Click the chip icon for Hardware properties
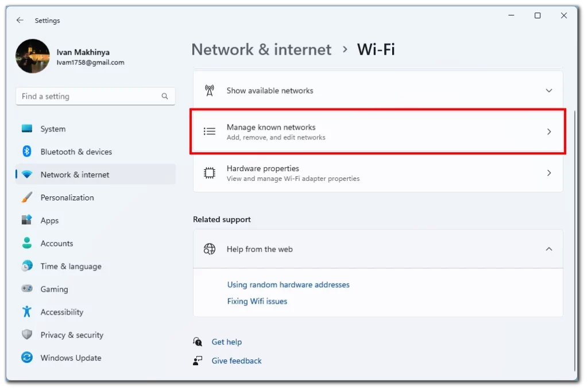Viewport: 588px width, 391px height. pos(210,173)
